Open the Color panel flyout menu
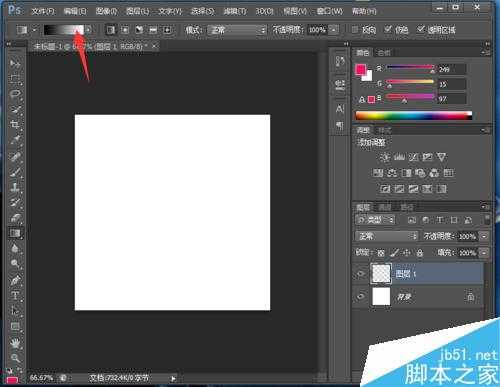 tap(485, 52)
